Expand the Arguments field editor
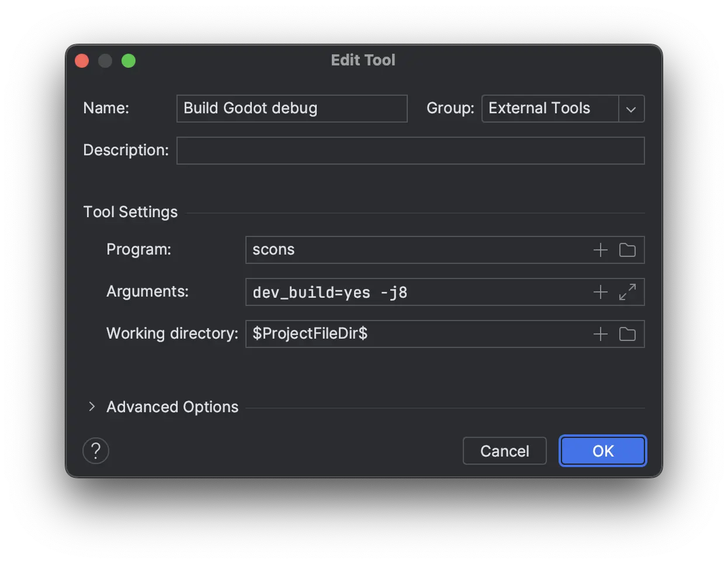The height and width of the screenshot is (564, 728). tap(628, 291)
